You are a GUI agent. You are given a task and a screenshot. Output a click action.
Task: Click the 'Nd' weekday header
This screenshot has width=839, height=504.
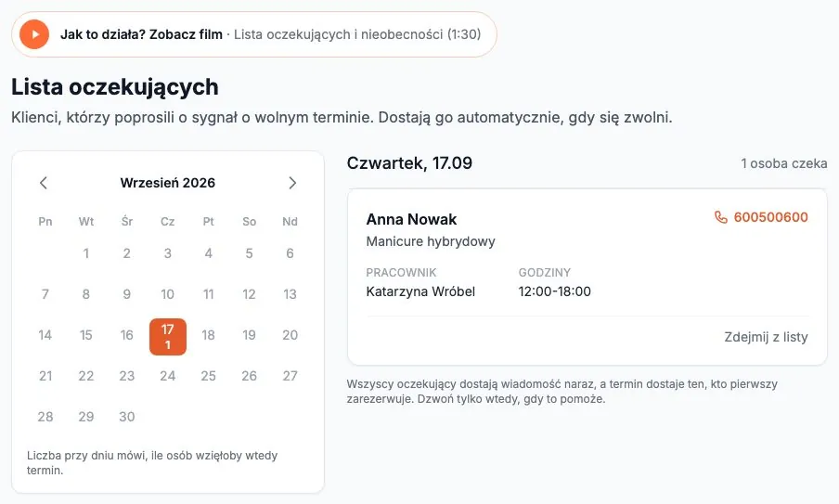pyautogui.click(x=290, y=222)
